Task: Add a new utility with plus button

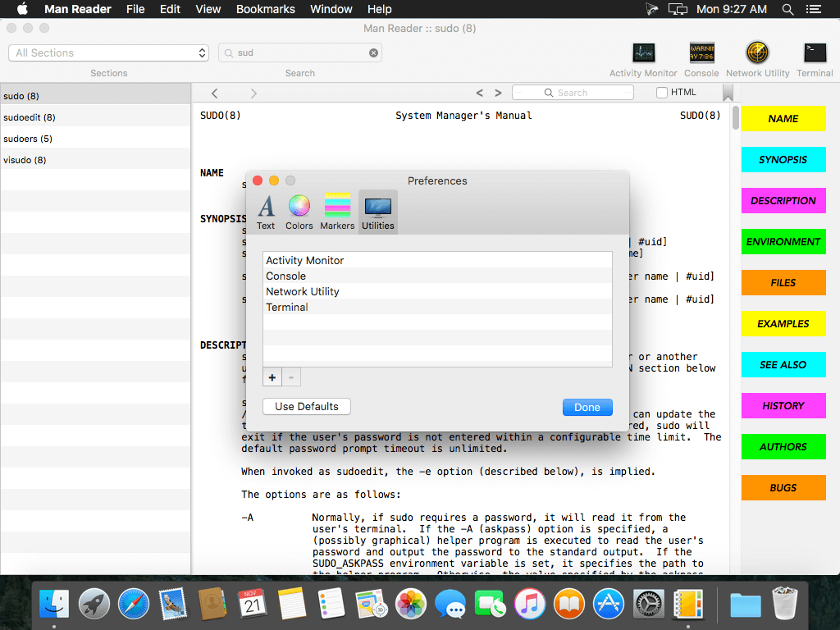Action: click(272, 377)
